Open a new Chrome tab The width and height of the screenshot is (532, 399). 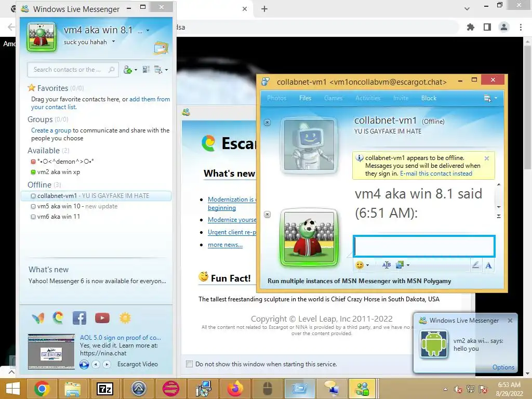(x=264, y=9)
